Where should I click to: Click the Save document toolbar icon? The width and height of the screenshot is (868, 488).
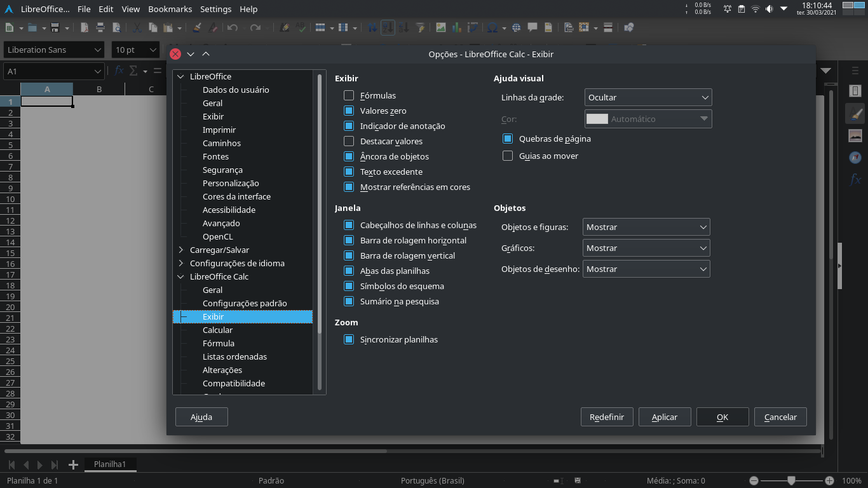pyautogui.click(x=55, y=28)
